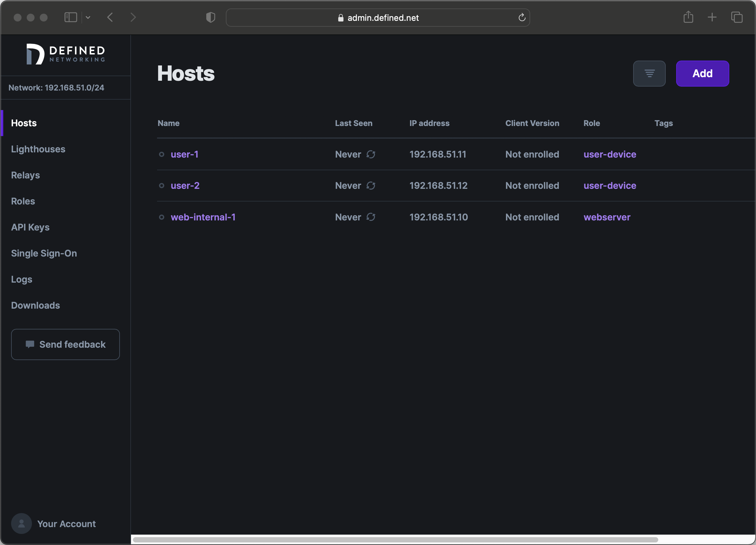Show the tab overview using its icon
Screen dimensions: 756x545
coord(737,17)
